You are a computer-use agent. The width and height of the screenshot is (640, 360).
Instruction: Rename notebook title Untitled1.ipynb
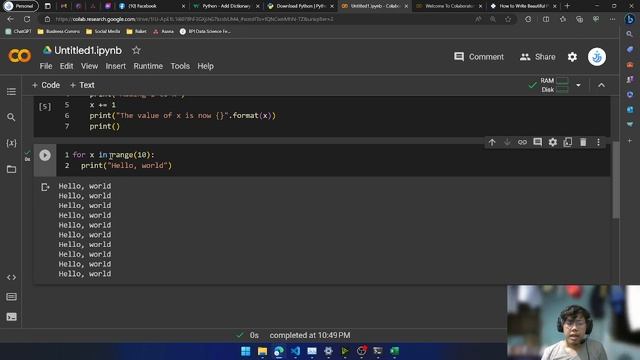(x=88, y=50)
